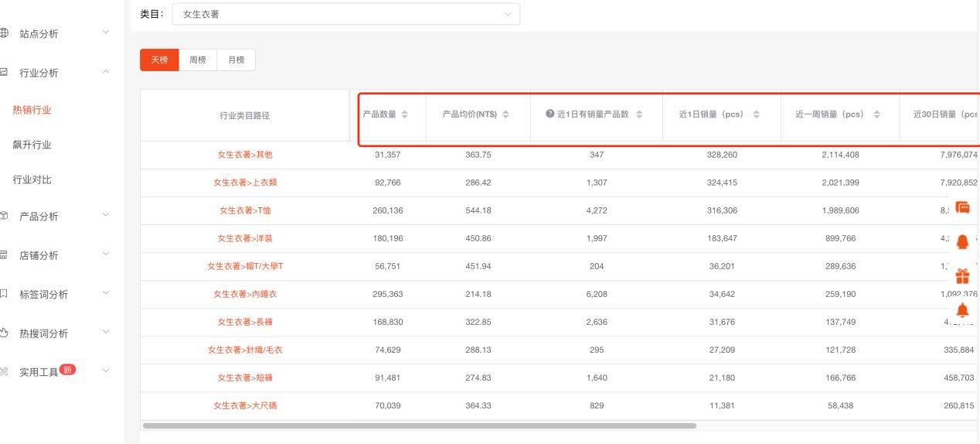Sort by 近1日销量 column arrows

pos(756,114)
